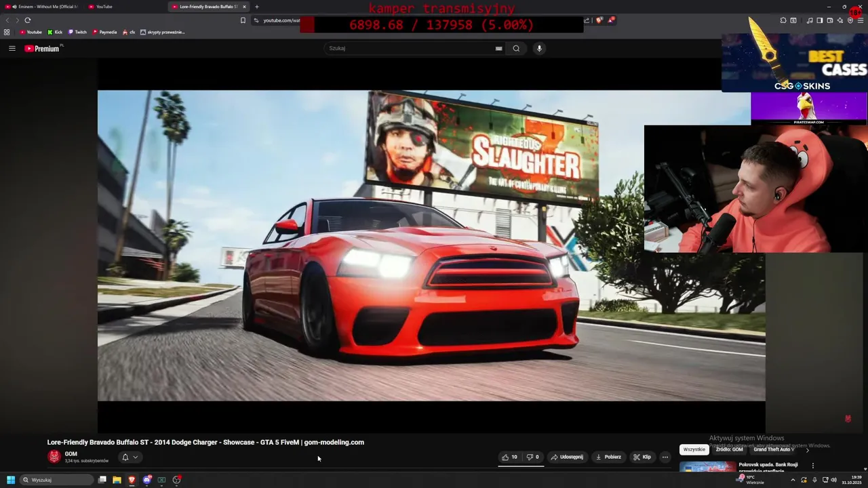Click the video title text Lore-Friendly Bravado Buffalo ST
Viewport: 868px width, 488px height.
click(x=205, y=442)
